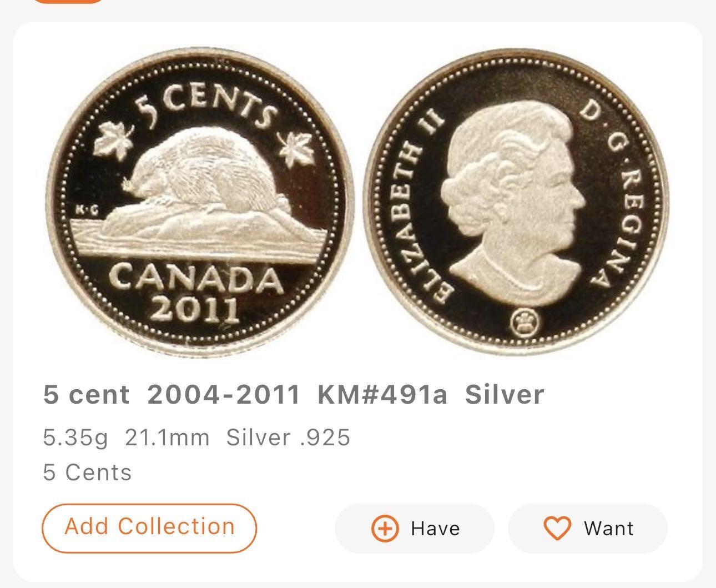
Task: Click the Add Collection button
Action: click(149, 527)
